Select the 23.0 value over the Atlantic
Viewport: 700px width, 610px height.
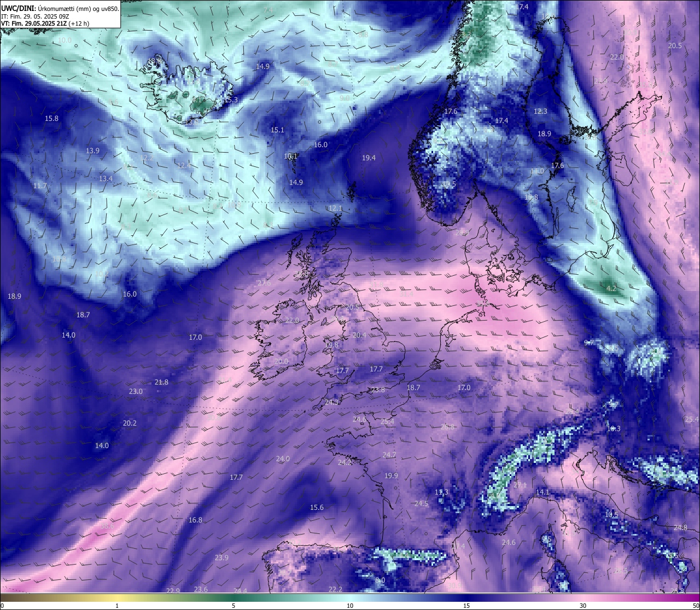click(x=136, y=391)
